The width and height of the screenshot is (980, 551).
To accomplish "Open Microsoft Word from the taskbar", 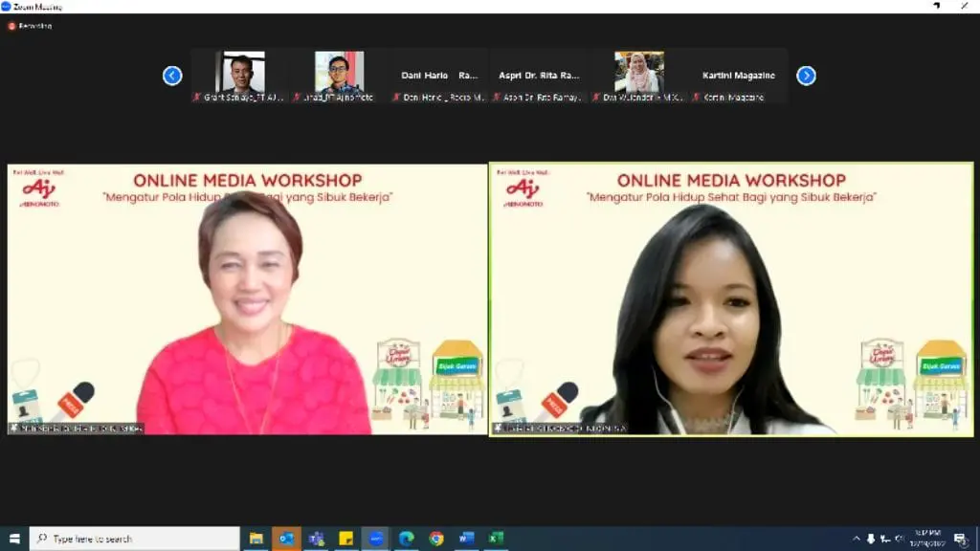I will click(466, 539).
